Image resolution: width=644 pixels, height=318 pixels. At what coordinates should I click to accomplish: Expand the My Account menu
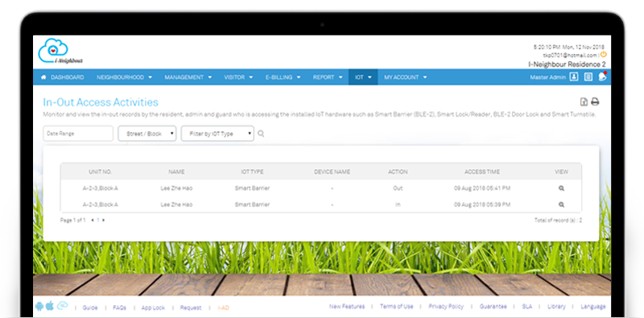(406, 77)
